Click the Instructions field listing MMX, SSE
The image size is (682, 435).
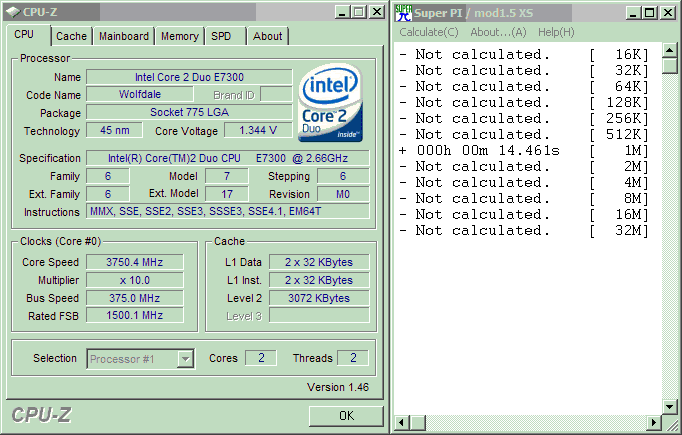(x=228, y=211)
